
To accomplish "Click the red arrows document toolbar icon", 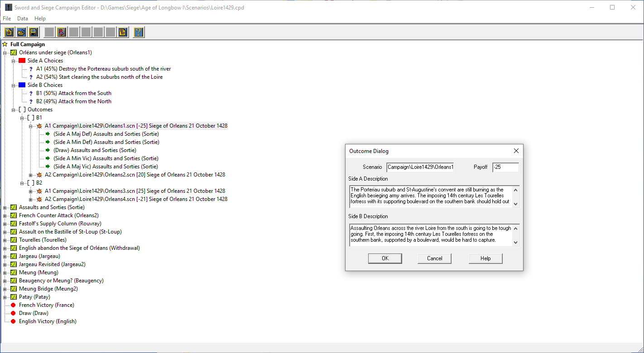I will click(x=62, y=32).
